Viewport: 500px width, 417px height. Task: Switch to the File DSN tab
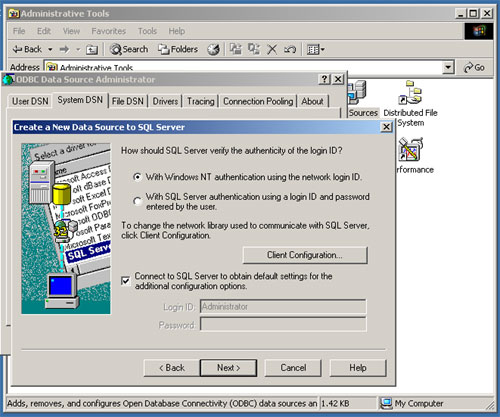pos(128,101)
